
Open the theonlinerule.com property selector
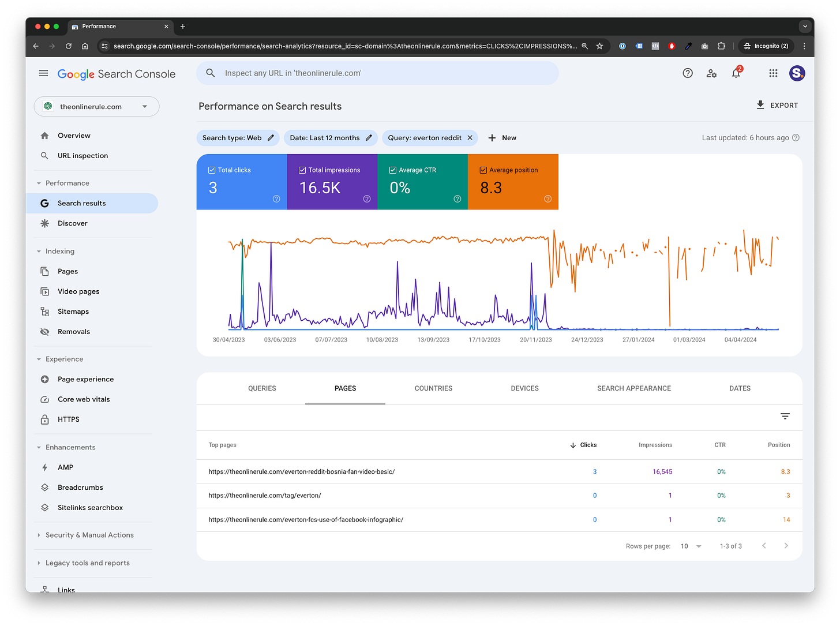click(96, 107)
